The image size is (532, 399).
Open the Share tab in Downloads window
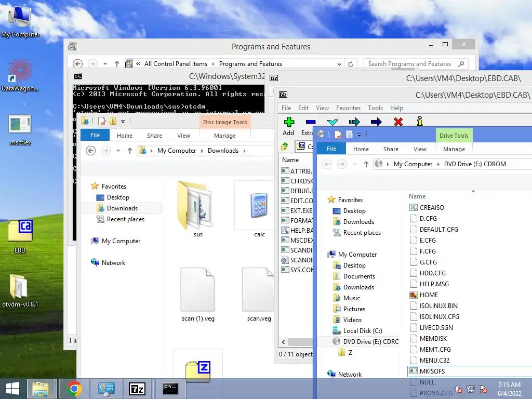click(154, 136)
